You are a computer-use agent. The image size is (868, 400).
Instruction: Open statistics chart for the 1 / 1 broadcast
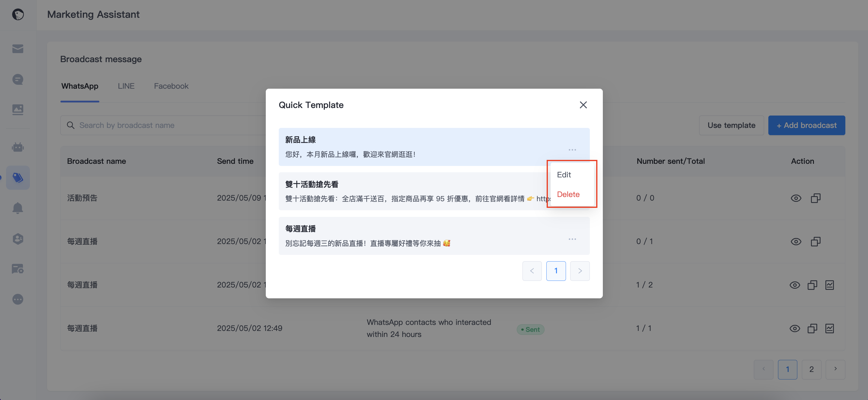(x=830, y=328)
